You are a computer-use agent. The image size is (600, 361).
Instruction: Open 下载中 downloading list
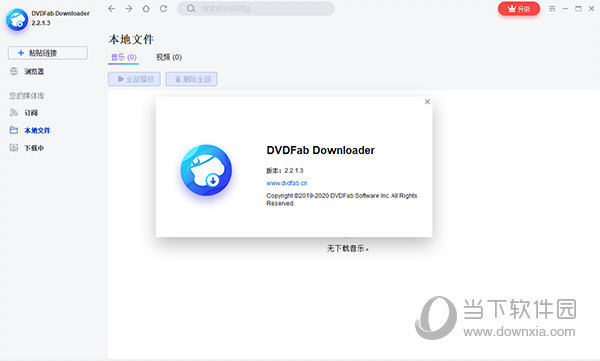tap(34, 148)
